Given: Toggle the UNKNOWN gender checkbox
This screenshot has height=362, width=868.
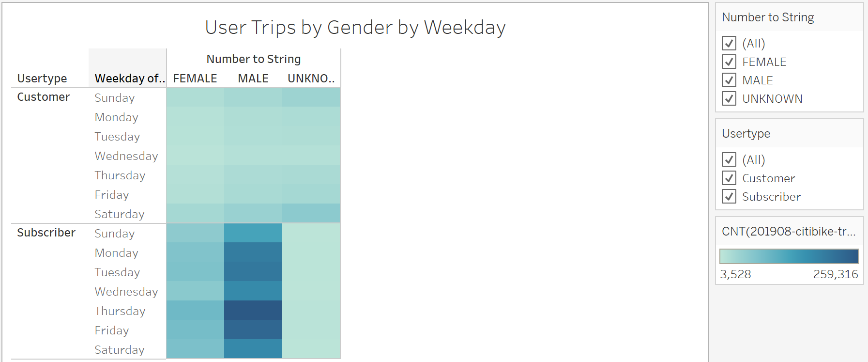Looking at the screenshot, I should point(729,98).
